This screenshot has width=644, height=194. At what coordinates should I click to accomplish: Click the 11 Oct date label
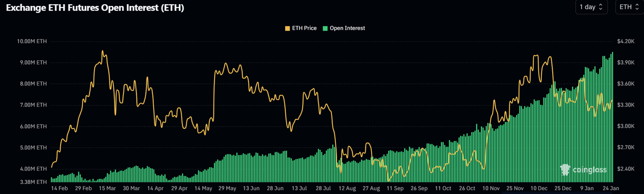pos(443,189)
